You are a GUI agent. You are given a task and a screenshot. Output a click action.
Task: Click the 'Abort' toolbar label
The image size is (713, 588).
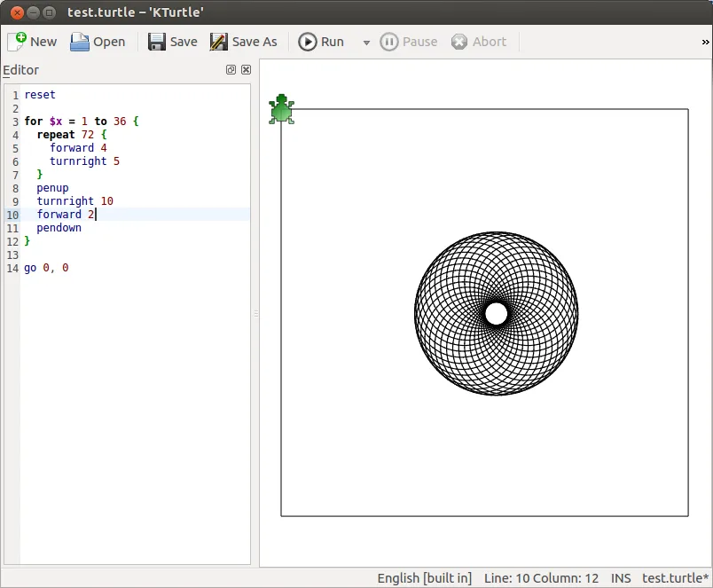point(490,42)
